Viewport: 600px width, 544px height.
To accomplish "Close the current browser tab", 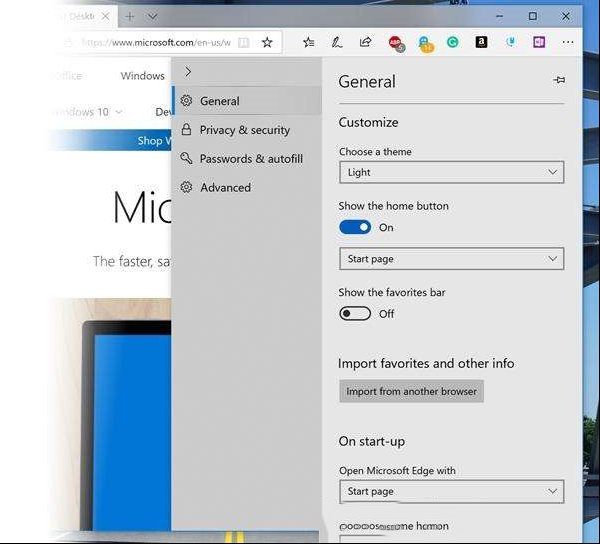I will tap(105, 16).
